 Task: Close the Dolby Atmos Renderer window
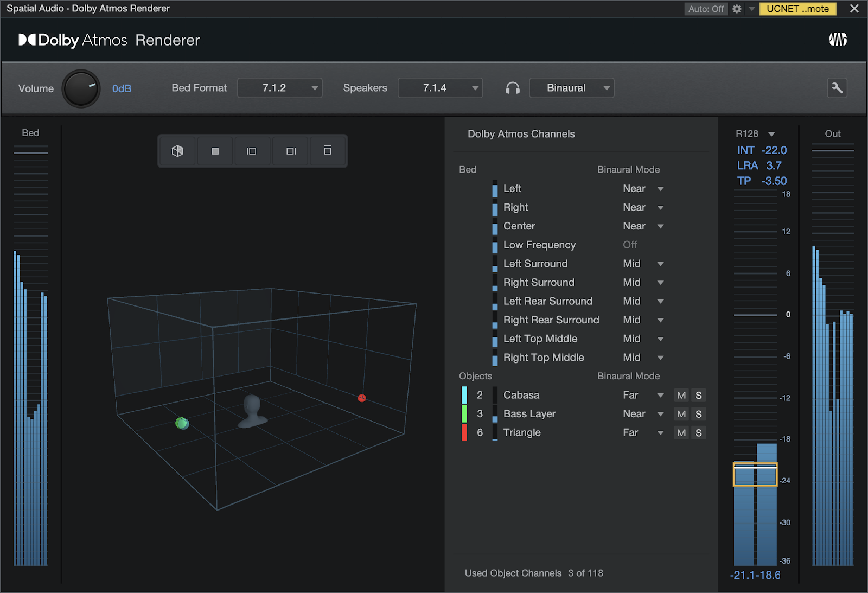pos(854,9)
